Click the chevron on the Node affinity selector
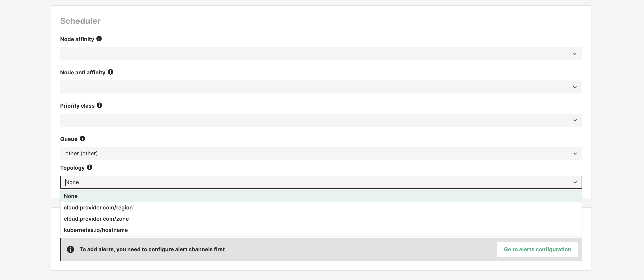Viewport: 644px width, 280px height. 575,53
